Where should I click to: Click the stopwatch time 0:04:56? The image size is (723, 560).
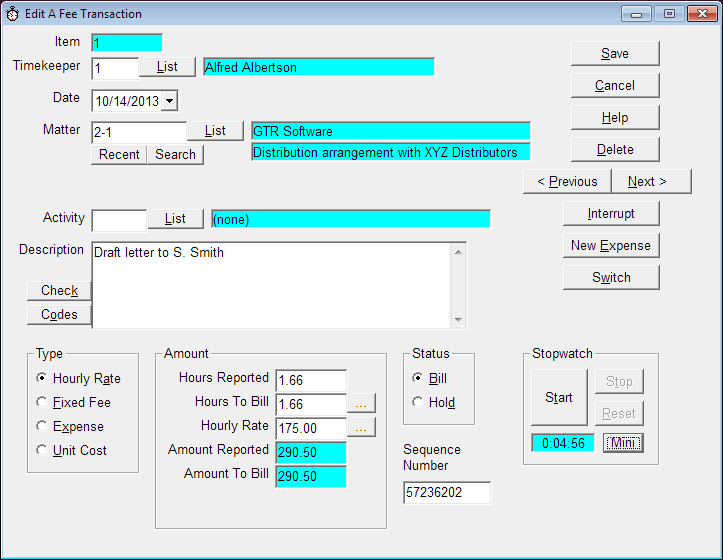(x=563, y=443)
